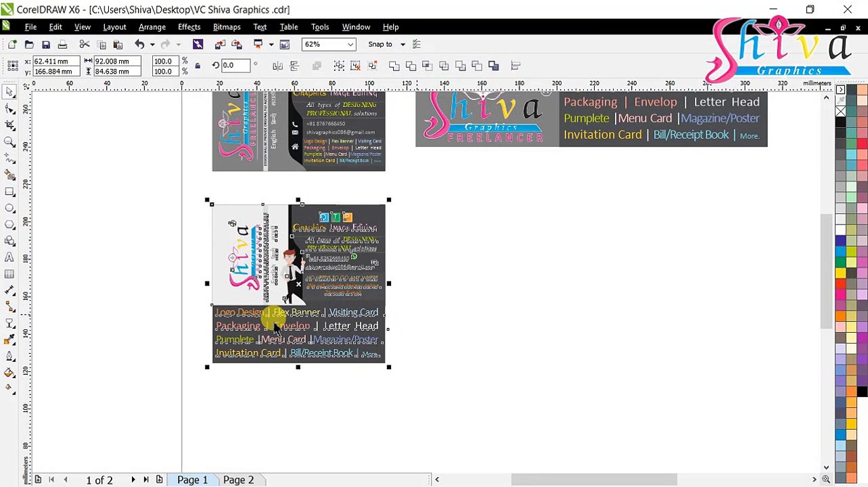Select the Crop tool
This screenshot has height=487, width=868.
coord(9,125)
